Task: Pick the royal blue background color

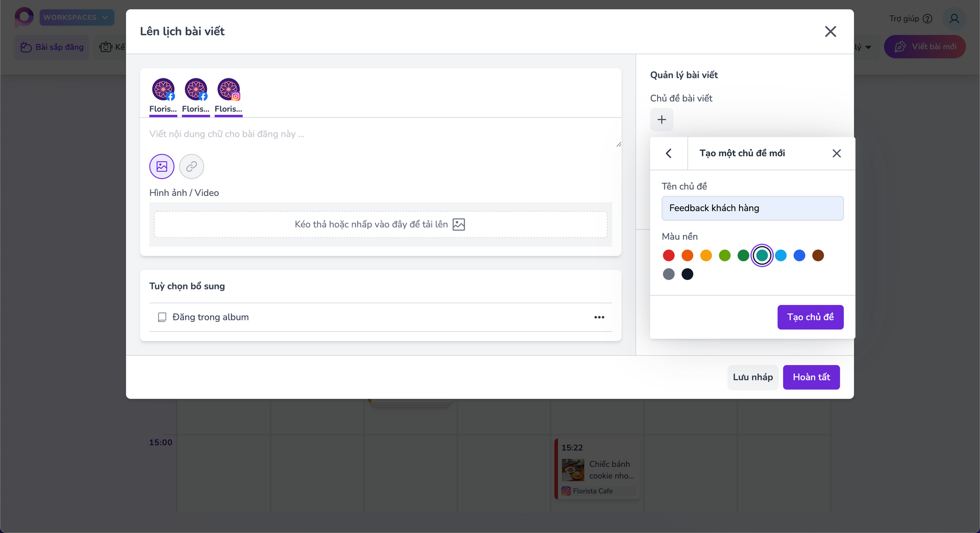Action: tap(799, 255)
